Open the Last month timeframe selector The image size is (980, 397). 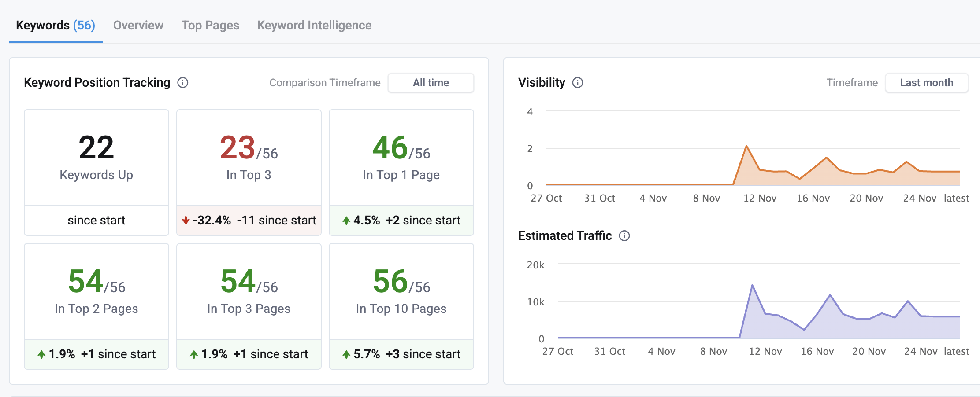[x=926, y=82]
